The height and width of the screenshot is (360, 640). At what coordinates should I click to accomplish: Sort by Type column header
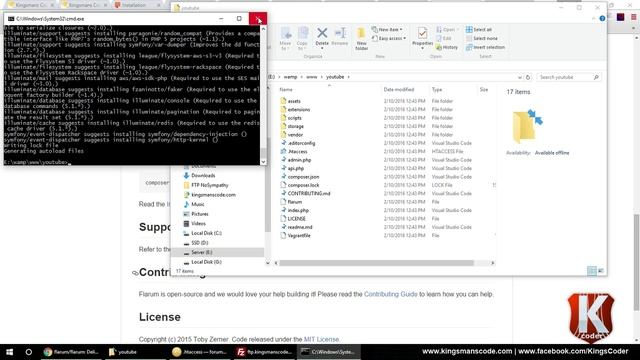coord(437,89)
